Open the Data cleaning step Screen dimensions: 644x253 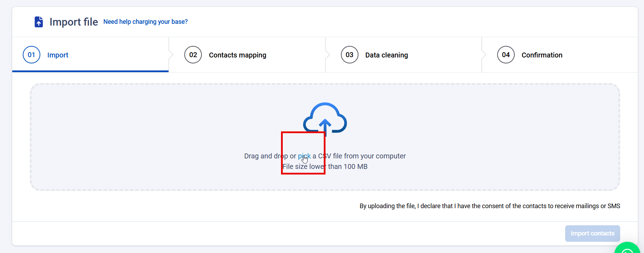386,55
